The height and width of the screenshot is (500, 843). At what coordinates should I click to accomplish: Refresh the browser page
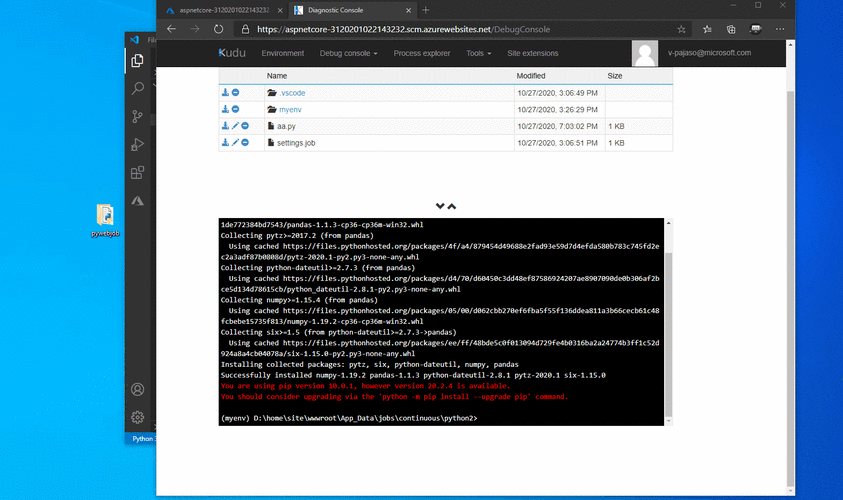click(x=219, y=29)
